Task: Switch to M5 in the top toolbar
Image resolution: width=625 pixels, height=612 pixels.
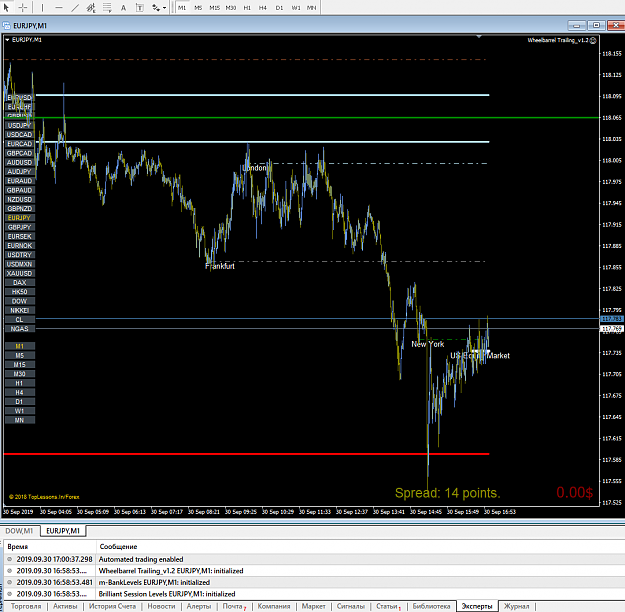Action: point(198,8)
